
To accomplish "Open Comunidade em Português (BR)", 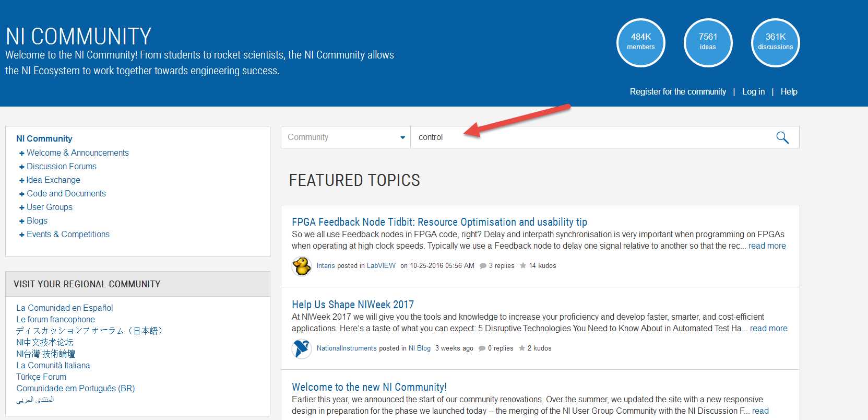I will click(x=76, y=388).
